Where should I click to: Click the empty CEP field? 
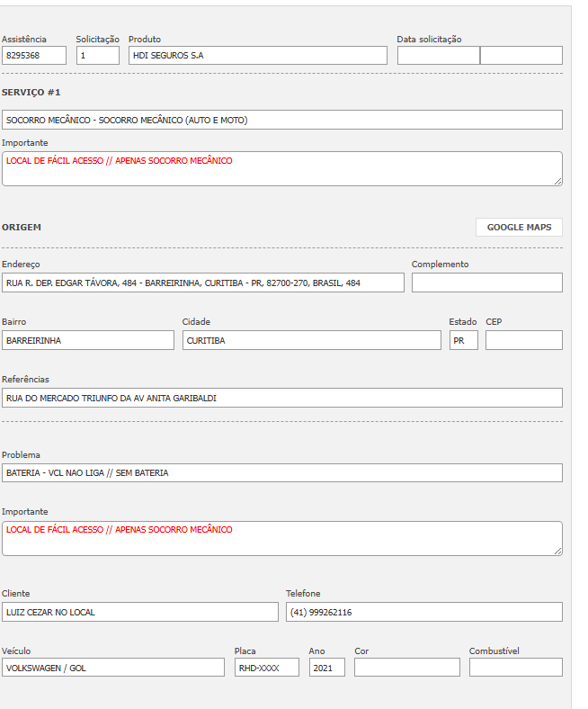point(523,340)
